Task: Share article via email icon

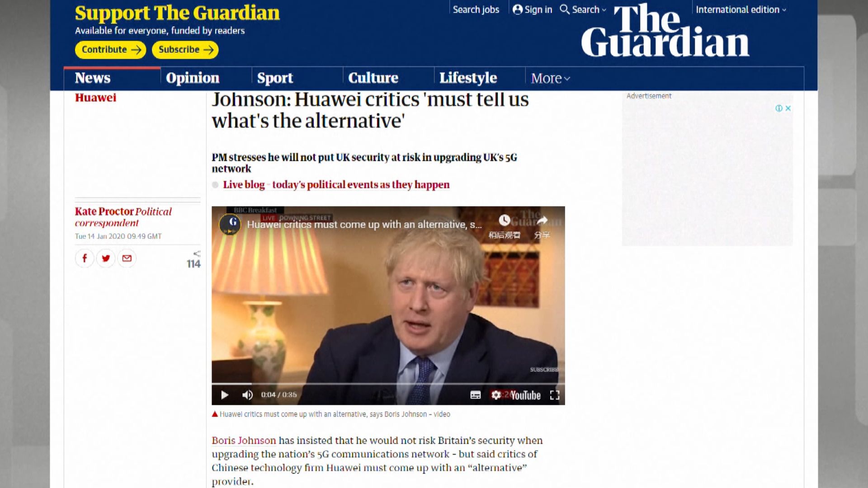Action: pyautogui.click(x=127, y=258)
